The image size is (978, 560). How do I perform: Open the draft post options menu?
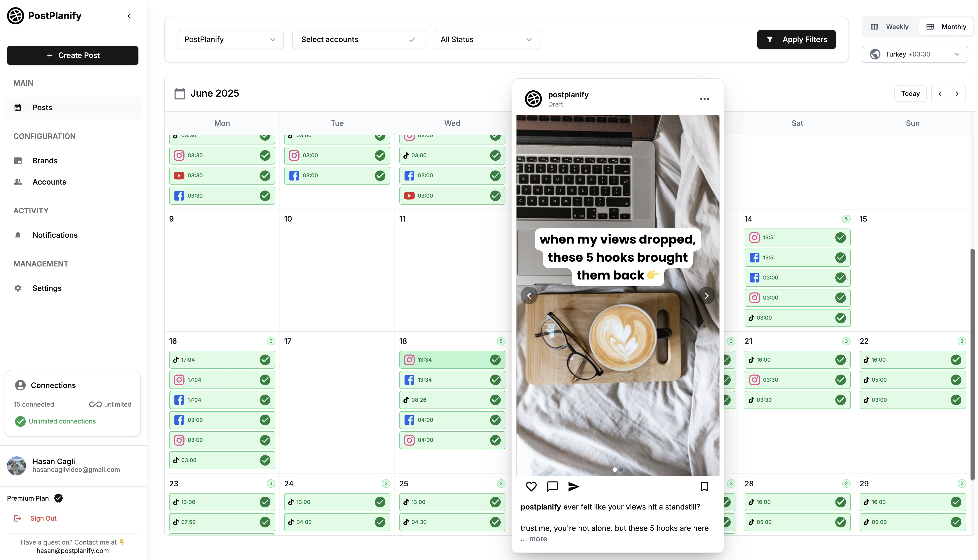click(x=704, y=99)
